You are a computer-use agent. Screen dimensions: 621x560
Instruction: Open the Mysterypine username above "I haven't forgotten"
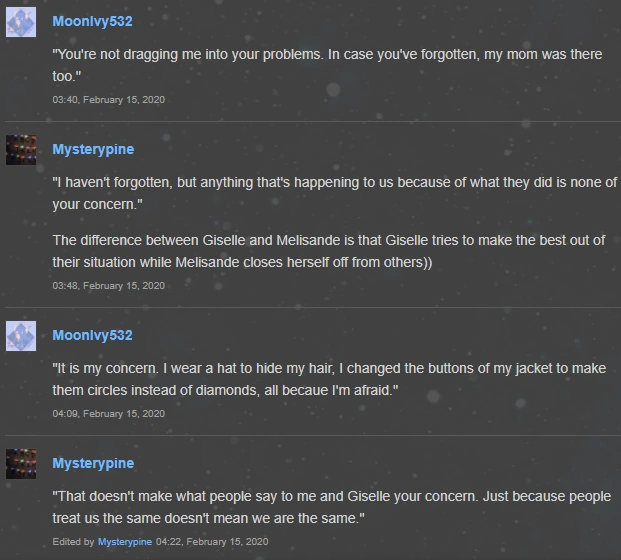tap(93, 149)
